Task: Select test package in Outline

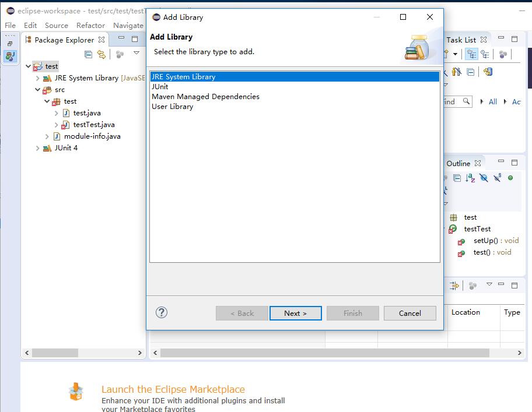Action: 470,217
